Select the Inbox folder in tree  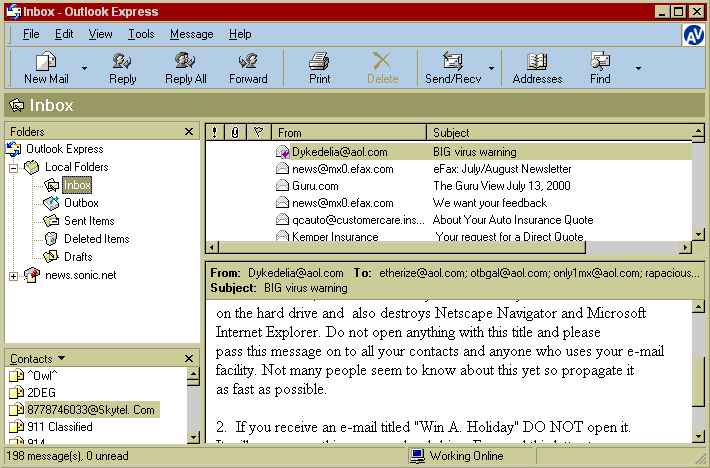[x=77, y=185]
